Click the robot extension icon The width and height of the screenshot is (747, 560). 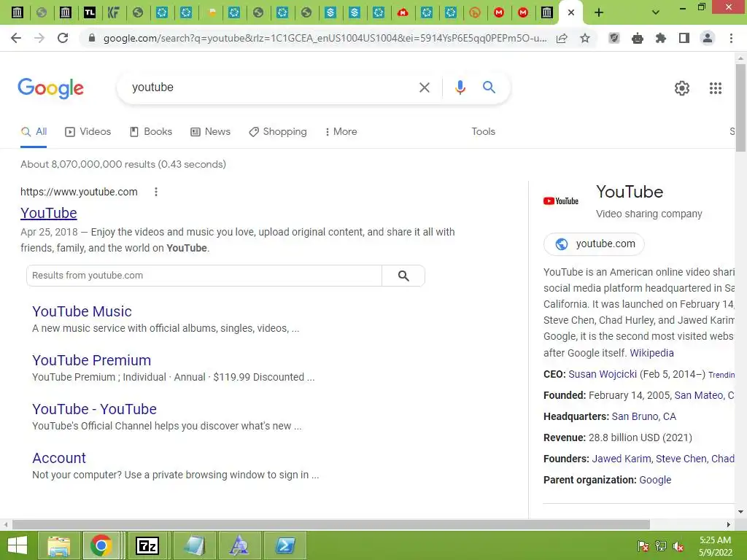[638, 38]
